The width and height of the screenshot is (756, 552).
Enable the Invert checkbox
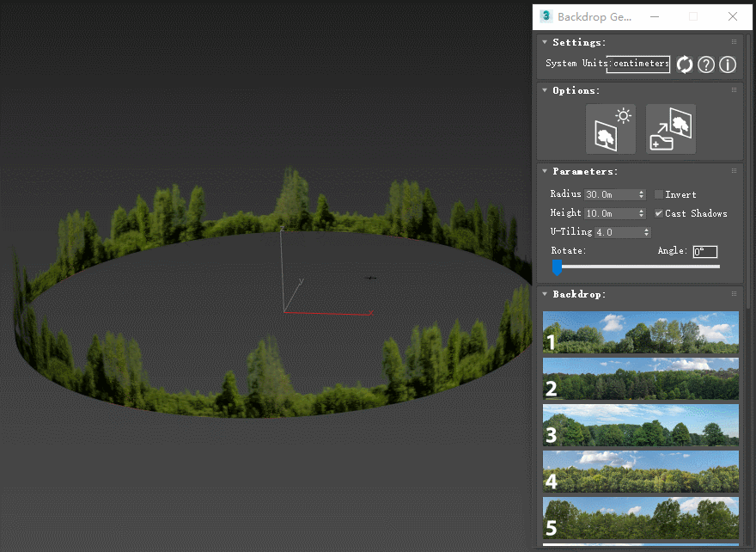[x=659, y=194]
